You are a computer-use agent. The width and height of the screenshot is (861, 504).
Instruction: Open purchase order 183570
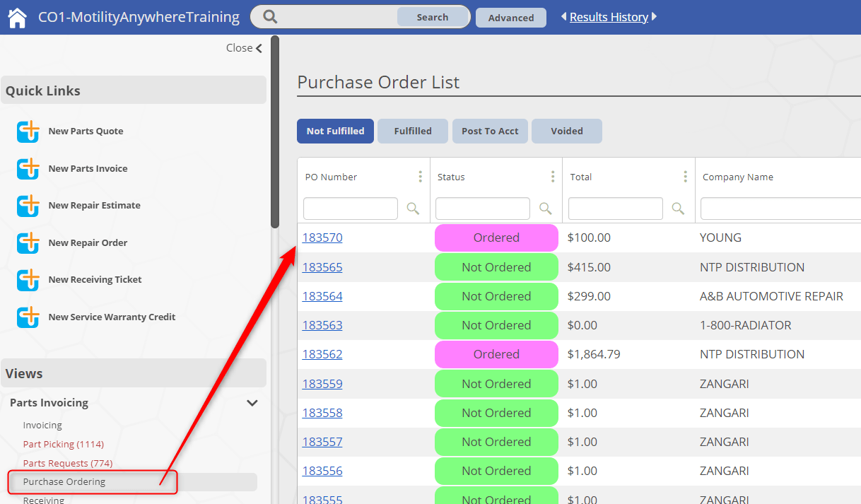[x=322, y=238]
